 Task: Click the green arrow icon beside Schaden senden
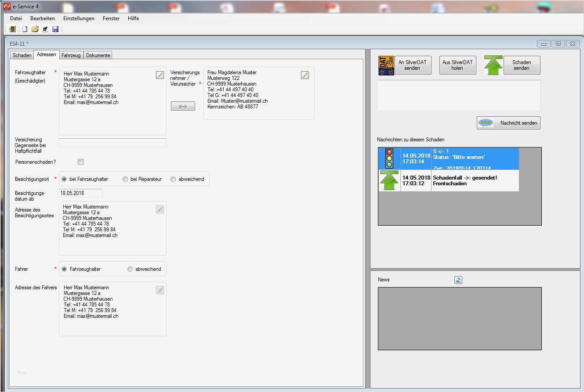coord(493,65)
